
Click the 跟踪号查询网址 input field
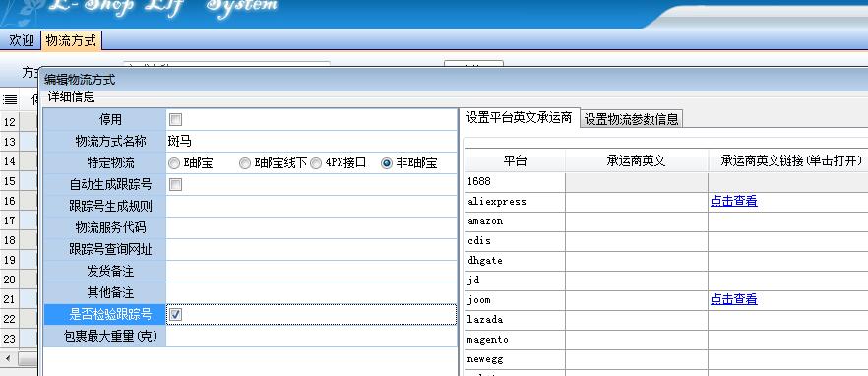[311, 250]
